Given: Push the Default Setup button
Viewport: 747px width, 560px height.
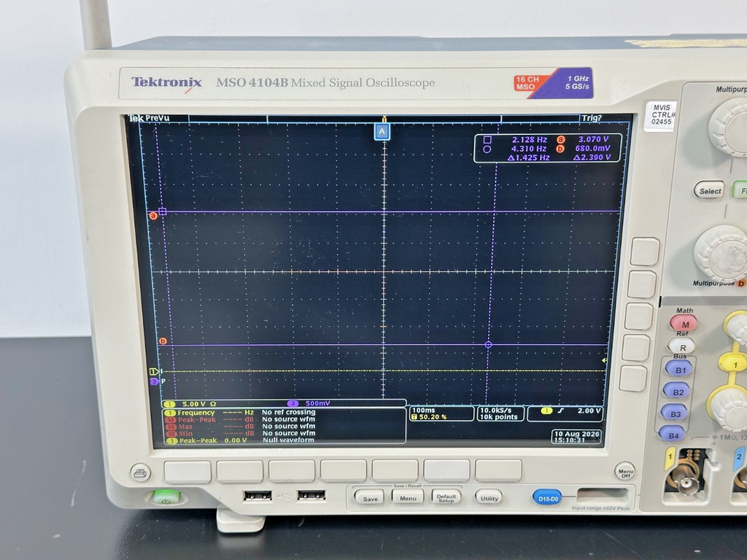Looking at the screenshot, I should point(446,497).
